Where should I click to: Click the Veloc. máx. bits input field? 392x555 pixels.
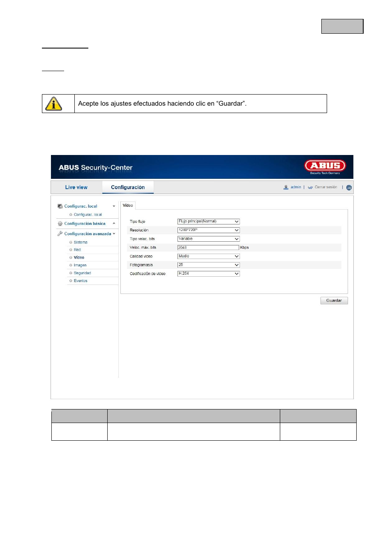208,247
